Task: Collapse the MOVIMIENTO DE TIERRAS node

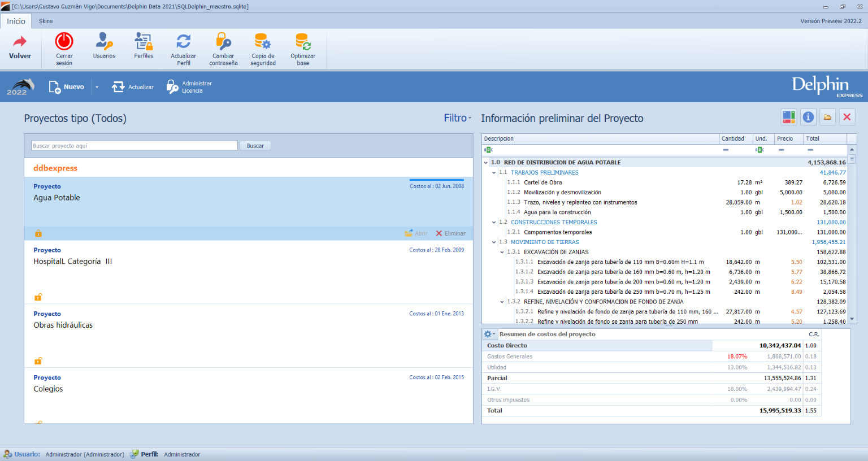Action: point(494,242)
